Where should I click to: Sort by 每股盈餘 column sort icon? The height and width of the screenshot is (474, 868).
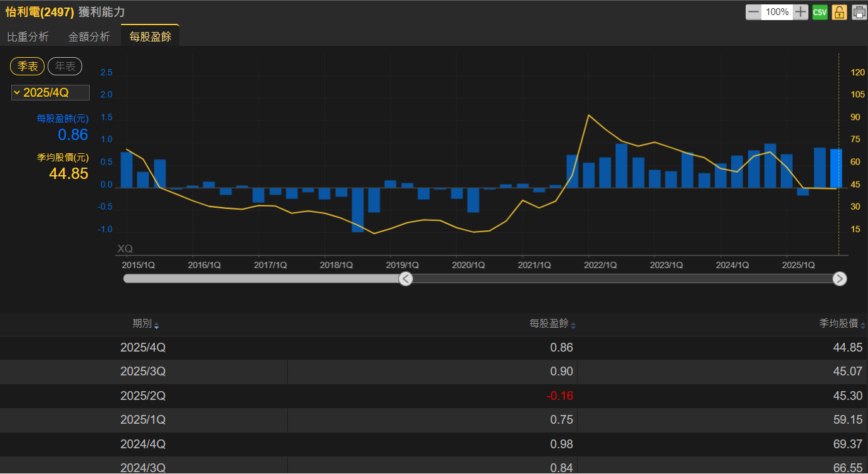573,325
